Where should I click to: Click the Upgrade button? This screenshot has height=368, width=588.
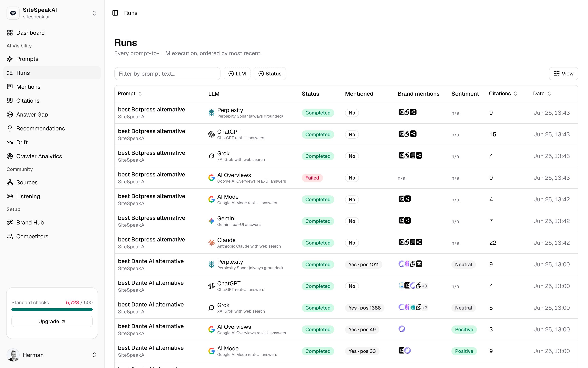(52, 321)
